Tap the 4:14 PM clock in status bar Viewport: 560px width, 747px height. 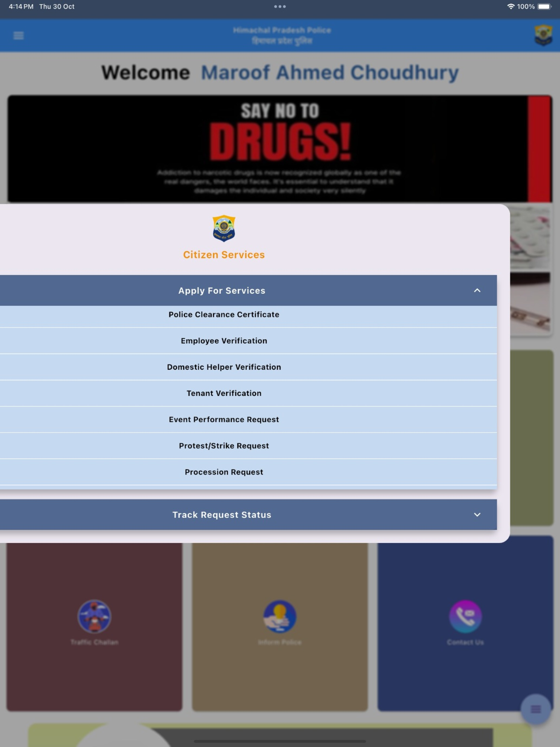[21, 7]
